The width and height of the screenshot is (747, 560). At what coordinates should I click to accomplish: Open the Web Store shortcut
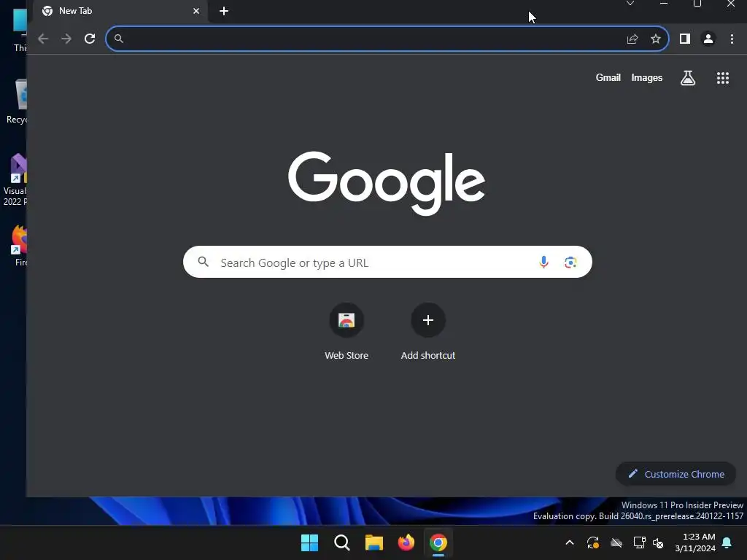(x=347, y=331)
